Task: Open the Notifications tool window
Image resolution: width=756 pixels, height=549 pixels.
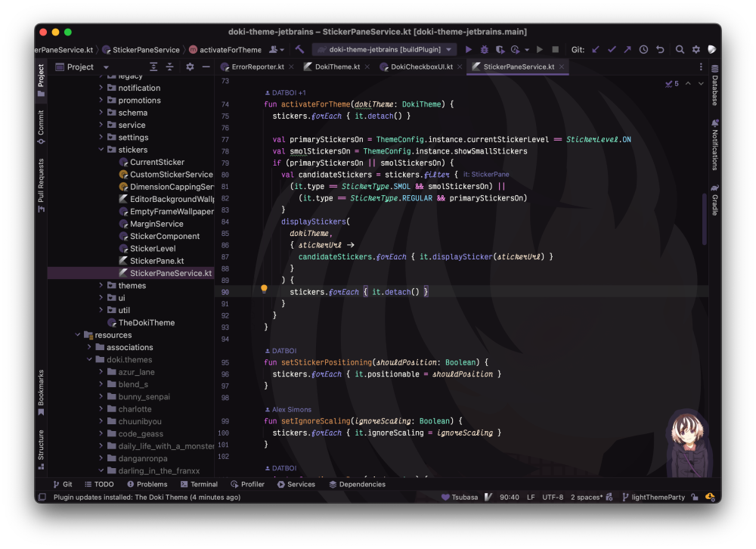Action: coord(715,144)
